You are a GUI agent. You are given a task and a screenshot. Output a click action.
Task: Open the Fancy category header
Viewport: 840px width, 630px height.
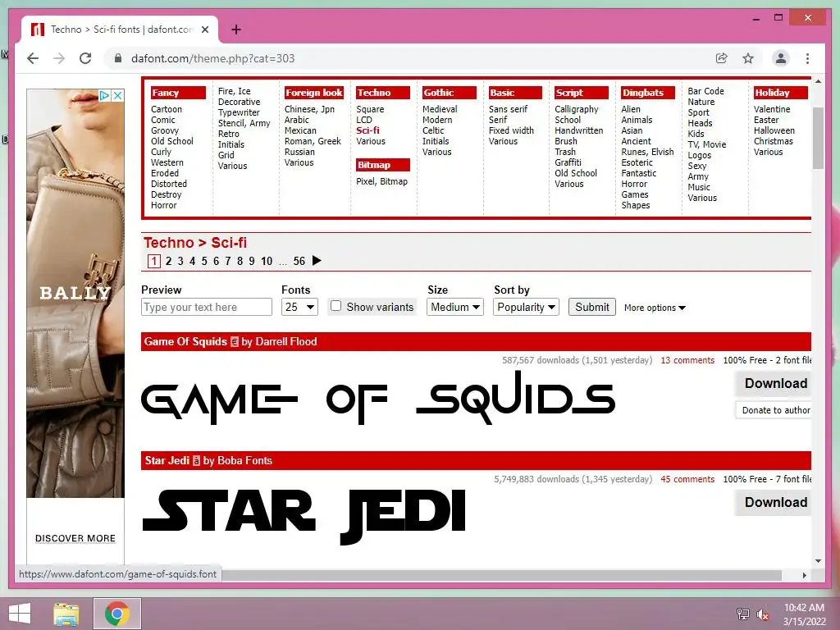[x=178, y=93]
